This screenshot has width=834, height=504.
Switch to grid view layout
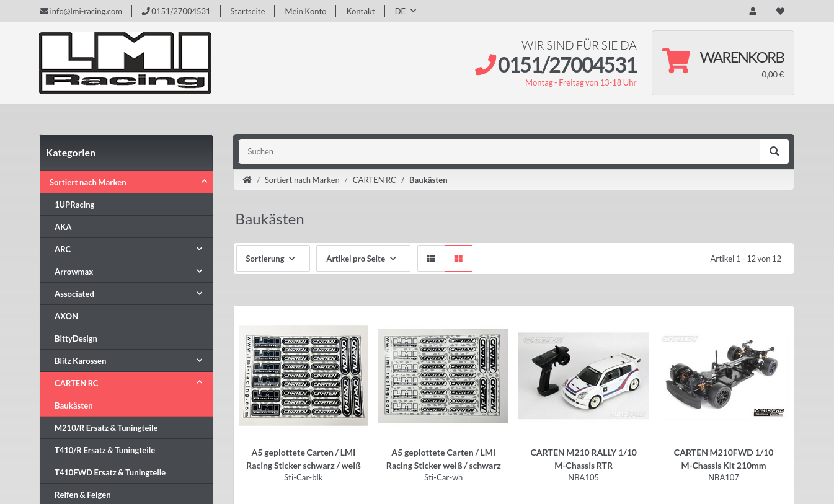[x=458, y=259]
